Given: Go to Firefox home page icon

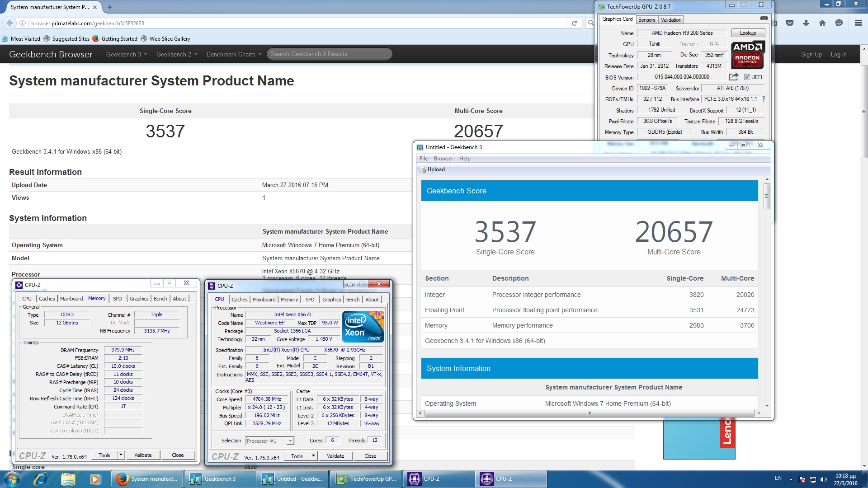Looking at the screenshot, I should coord(822,23).
